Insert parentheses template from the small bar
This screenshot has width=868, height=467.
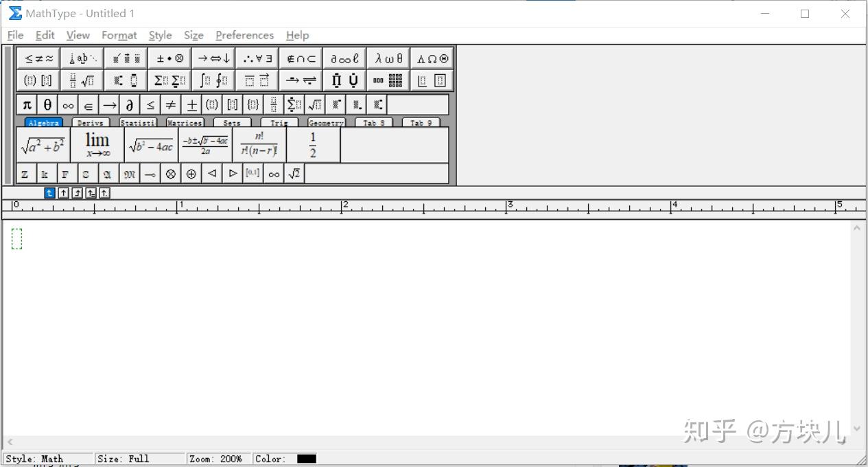(x=212, y=104)
